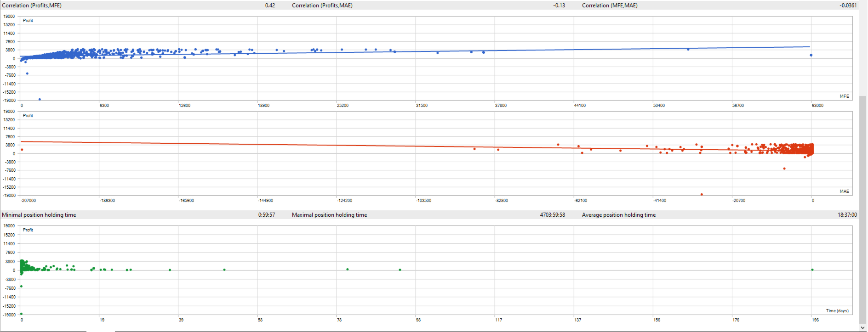Select the 0:59:57 minimal holding value

click(x=267, y=215)
